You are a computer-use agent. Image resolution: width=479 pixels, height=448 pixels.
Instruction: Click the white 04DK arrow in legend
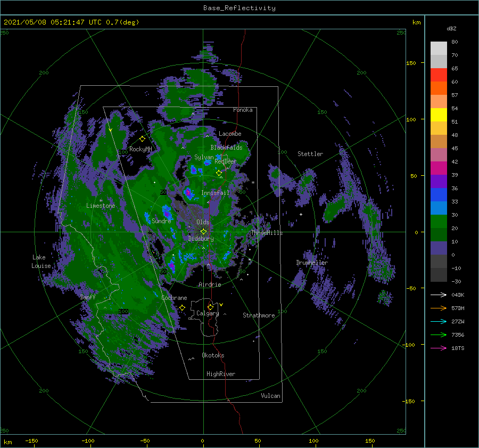[x=439, y=295]
